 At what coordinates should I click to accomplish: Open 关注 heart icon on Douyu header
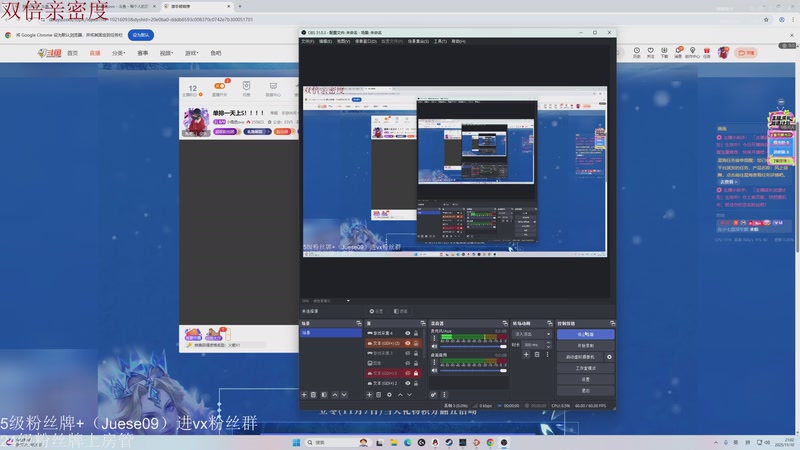pos(651,53)
